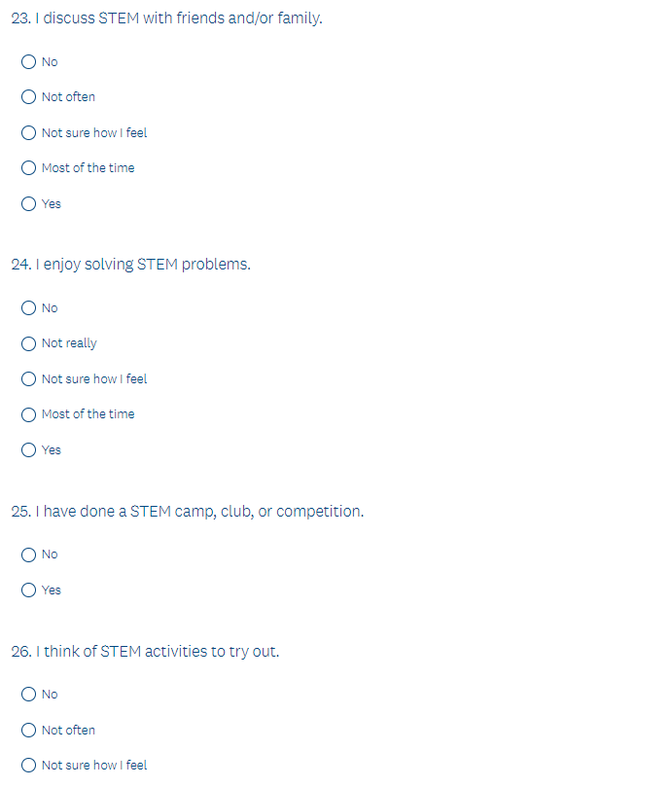Image resolution: width=672 pixels, height=787 pixels.
Task: Select 'Most of the time' for solving STEM problems
Action: [x=29, y=414]
